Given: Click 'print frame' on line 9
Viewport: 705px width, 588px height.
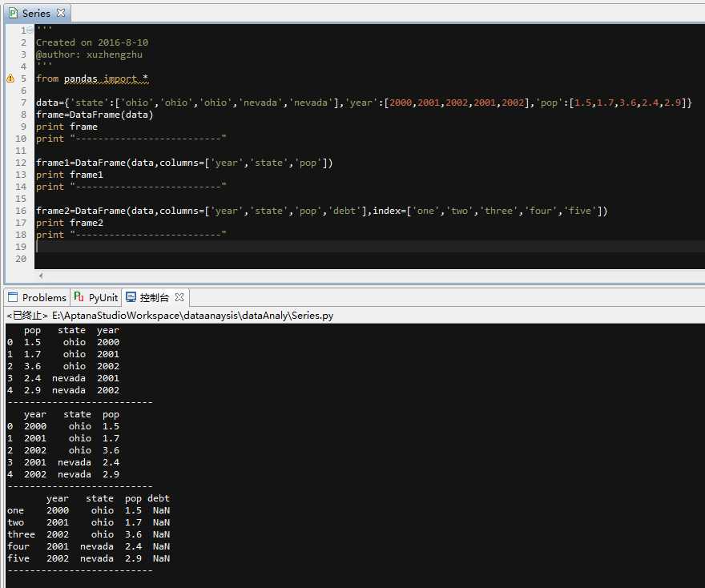Looking at the screenshot, I should tap(66, 127).
